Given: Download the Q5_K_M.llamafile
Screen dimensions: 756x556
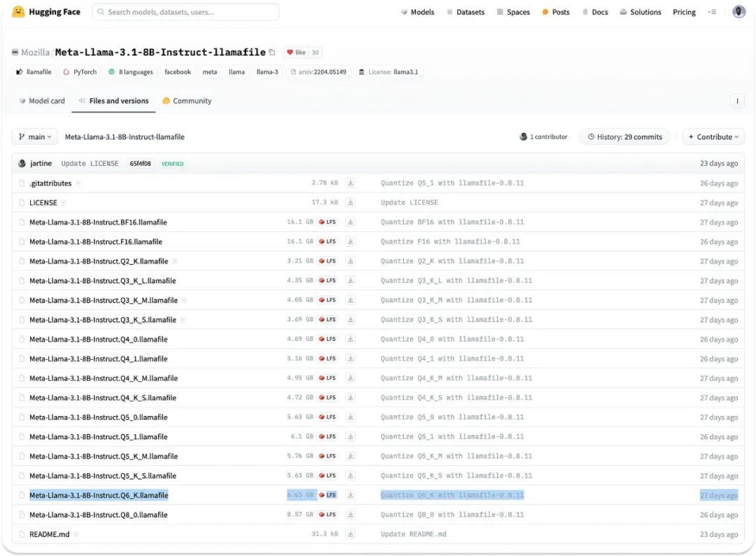Looking at the screenshot, I should (351, 456).
